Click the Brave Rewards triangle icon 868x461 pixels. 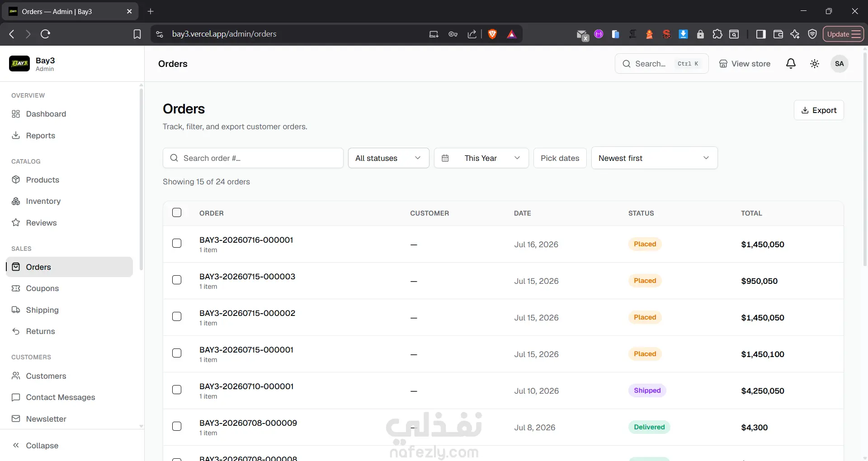point(511,34)
